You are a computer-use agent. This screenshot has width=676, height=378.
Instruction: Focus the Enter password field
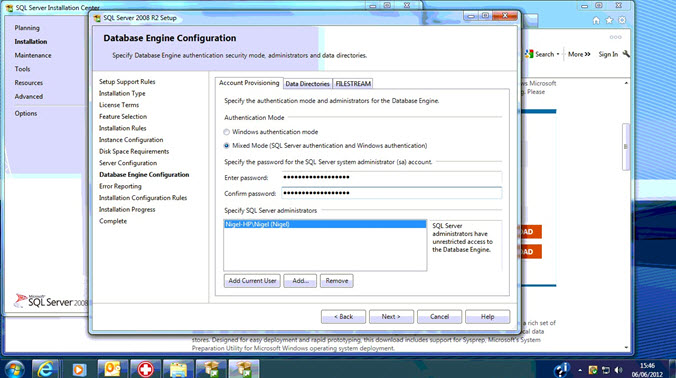point(391,178)
